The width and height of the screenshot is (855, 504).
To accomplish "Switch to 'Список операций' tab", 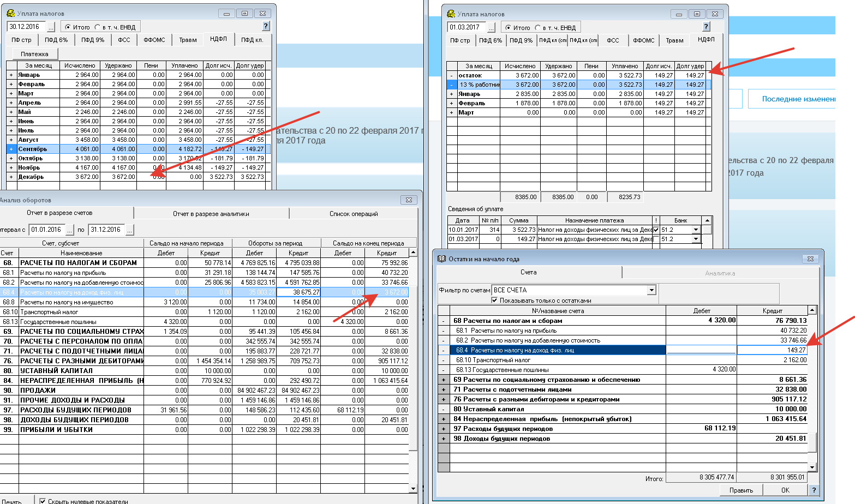I will point(353,214).
